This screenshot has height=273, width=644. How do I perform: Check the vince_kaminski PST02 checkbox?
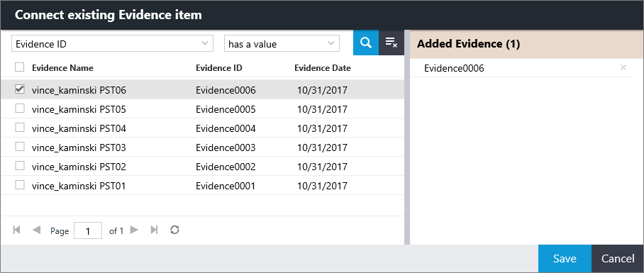tap(20, 166)
